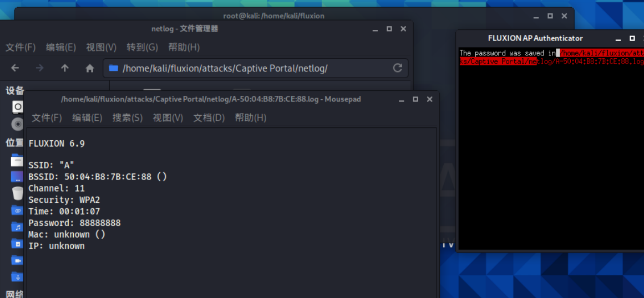
Task: Minimize the Mousepad window
Action: 401,100
